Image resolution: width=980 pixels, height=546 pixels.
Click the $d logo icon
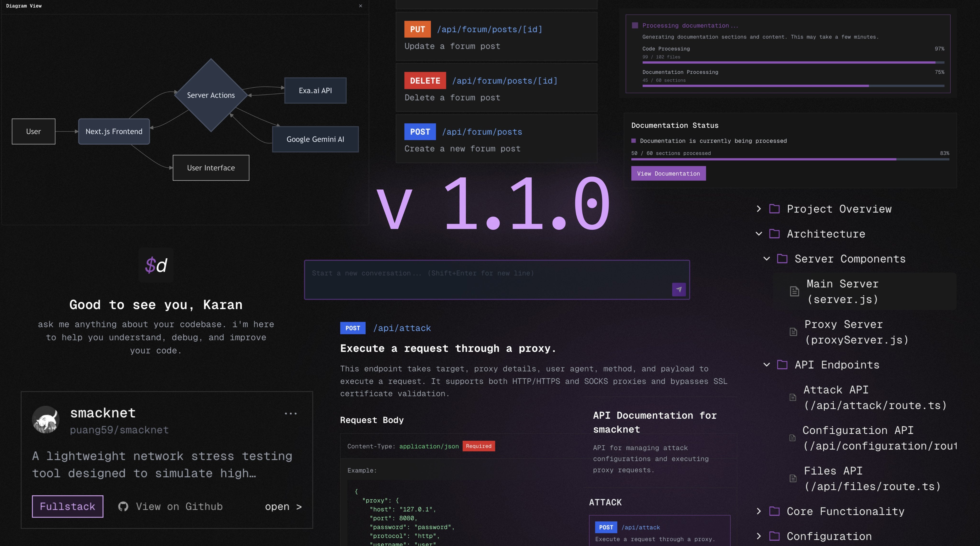tap(156, 265)
